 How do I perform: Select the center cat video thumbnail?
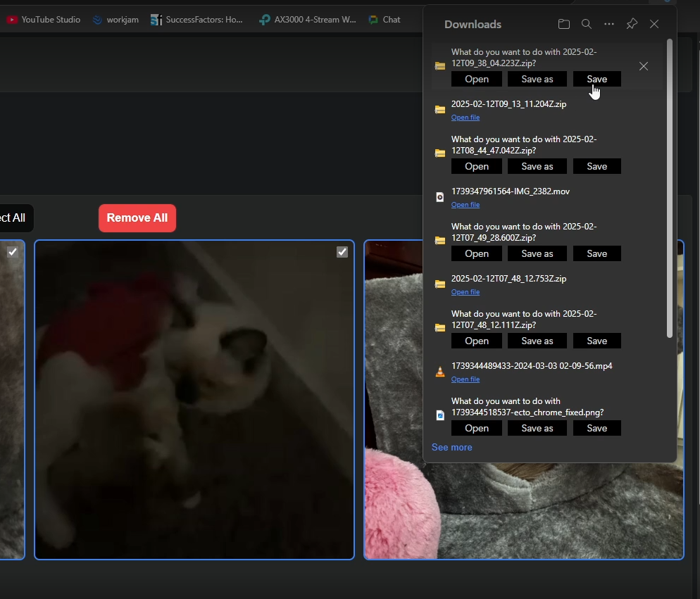(194, 401)
